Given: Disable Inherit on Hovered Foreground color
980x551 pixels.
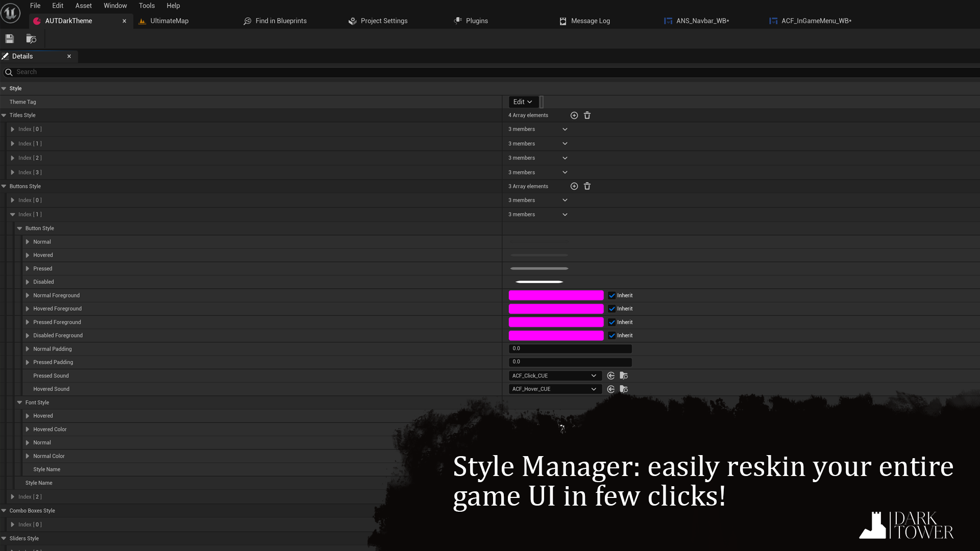Looking at the screenshot, I should point(612,309).
